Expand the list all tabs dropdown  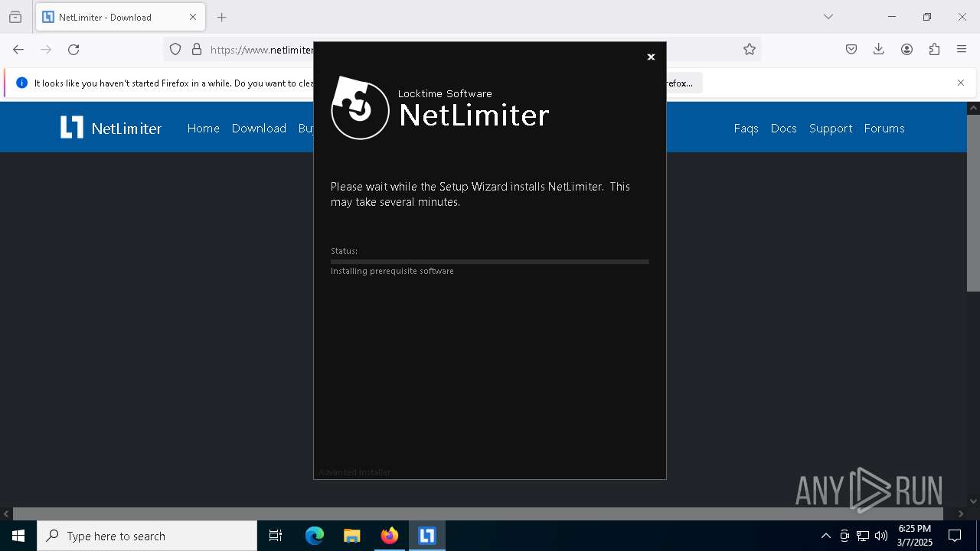(828, 17)
